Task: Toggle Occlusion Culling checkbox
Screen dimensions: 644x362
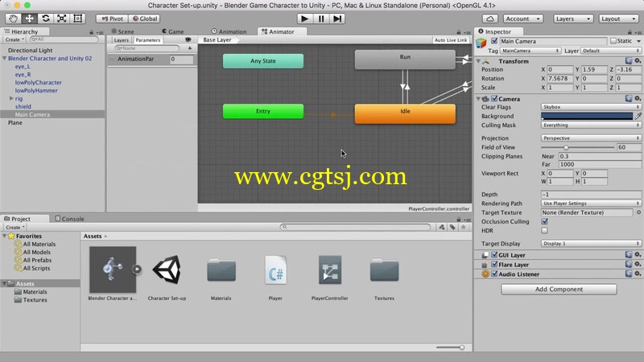Action: click(545, 222)
